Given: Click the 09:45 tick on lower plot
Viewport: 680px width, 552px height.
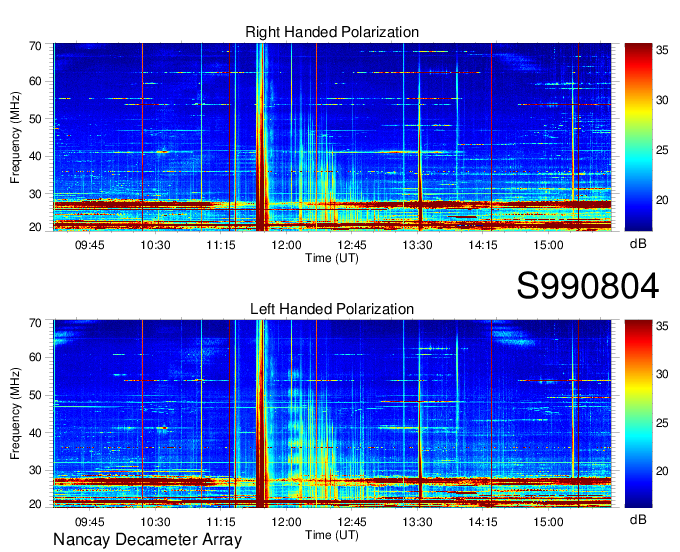Looking at the screenshot, I should point(90,522).
